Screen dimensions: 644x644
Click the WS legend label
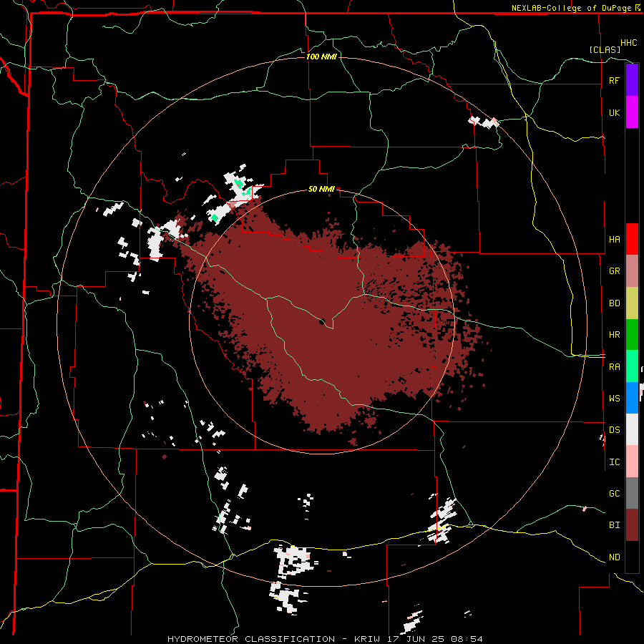pos(614,398)
